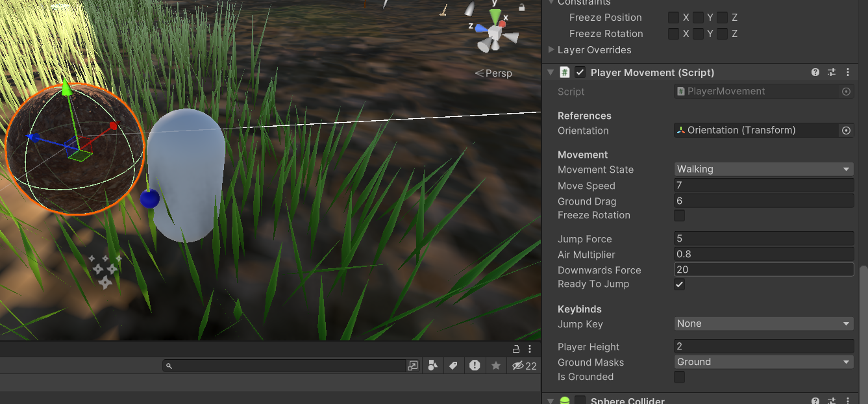Open the lower panel three-dot menu
Screen dimensions: 868x404
coord(530,349)
